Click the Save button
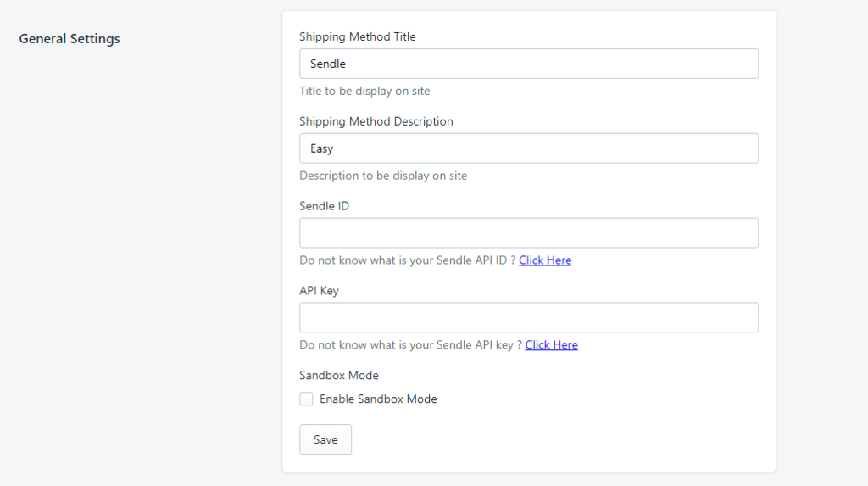Image resolution: width=868 pixels, height=486 pixels. click(325, 439)
